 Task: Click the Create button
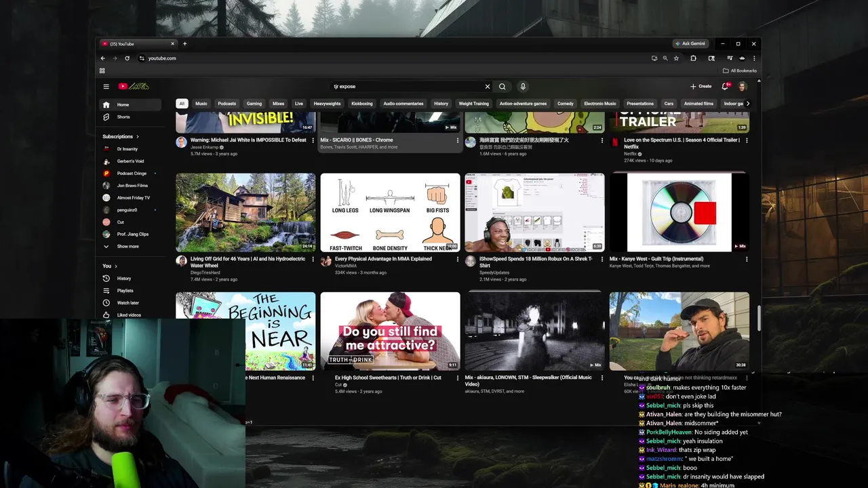tap(701, 86)
